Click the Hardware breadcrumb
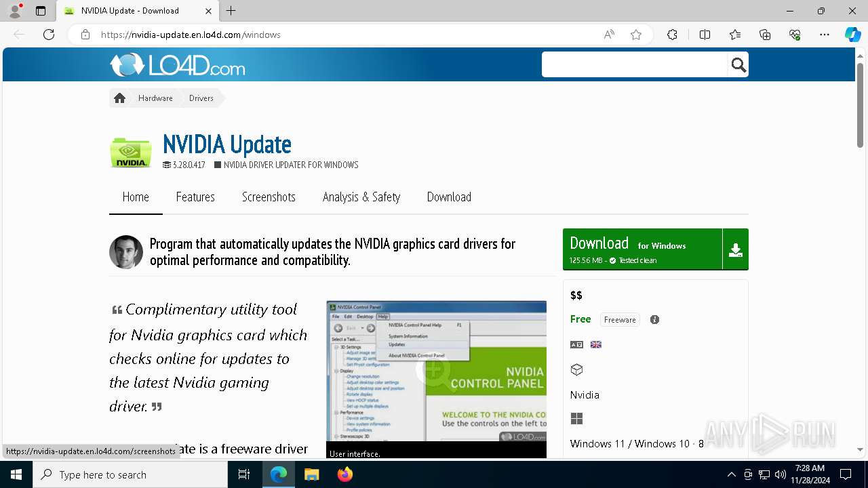Screen dimensions: 868x488 click(155, 98)
